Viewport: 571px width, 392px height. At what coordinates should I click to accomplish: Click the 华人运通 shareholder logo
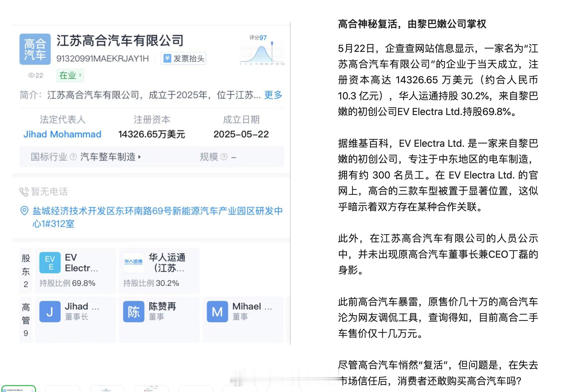[x=133, y=263]
